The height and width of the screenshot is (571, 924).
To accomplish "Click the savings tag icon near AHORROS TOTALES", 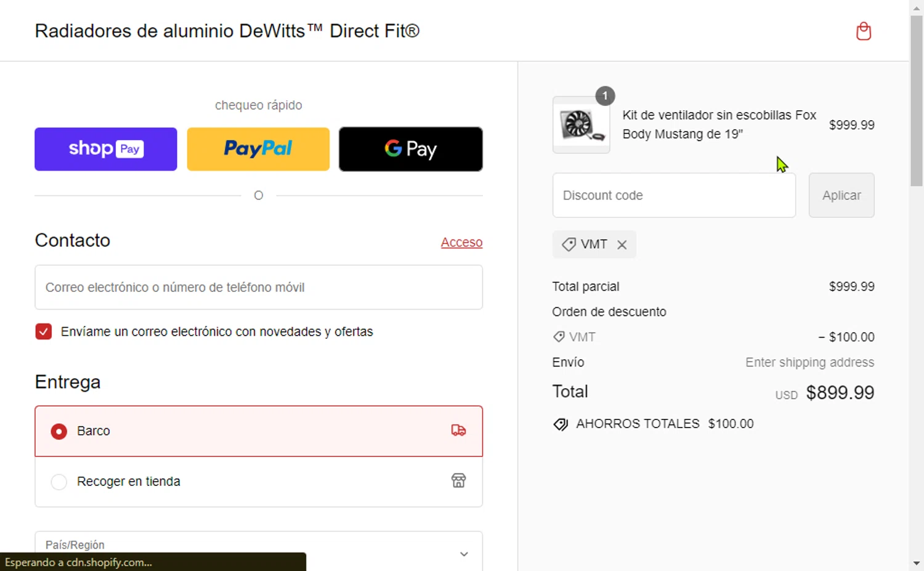I will 561,424.
